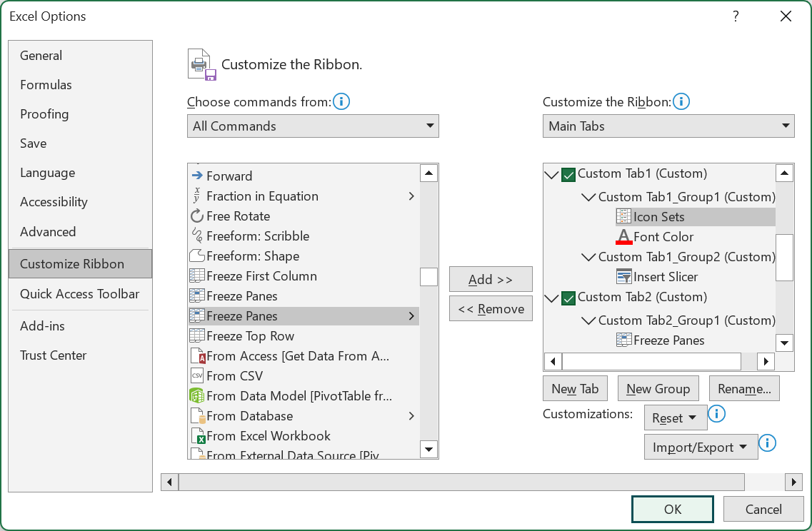Click the Freeform: Scribble icon
Viewport: 812px width, 531px height.
click(x=197, y=236)
